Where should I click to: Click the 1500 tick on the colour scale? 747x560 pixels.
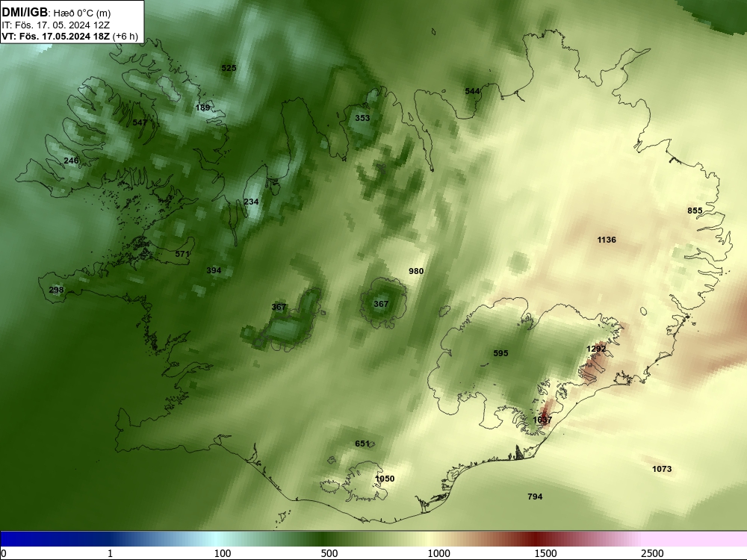(x=545, y=553)
